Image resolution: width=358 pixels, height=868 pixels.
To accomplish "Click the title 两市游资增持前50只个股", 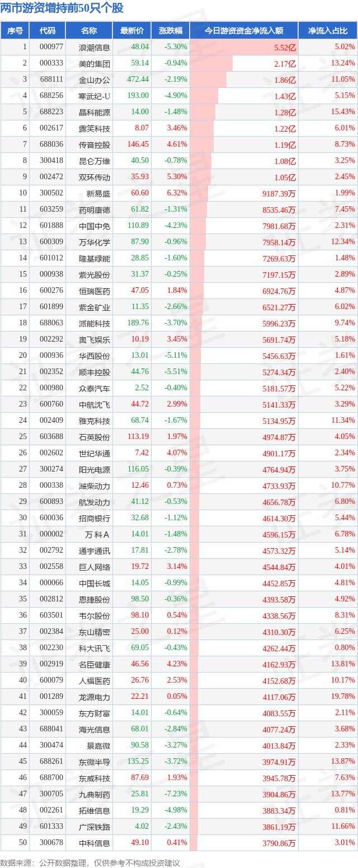I will point(62,8).
